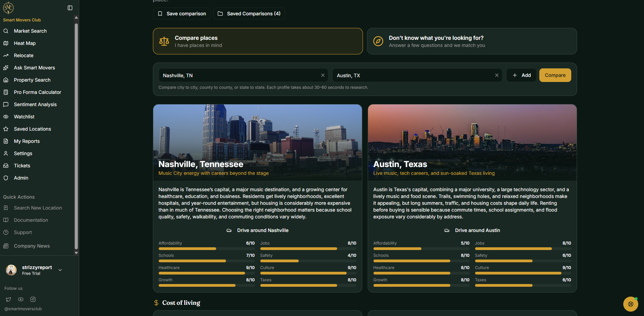Open the Tickets inbox icon
Screen dimensions: 644x316
(6, 166)
